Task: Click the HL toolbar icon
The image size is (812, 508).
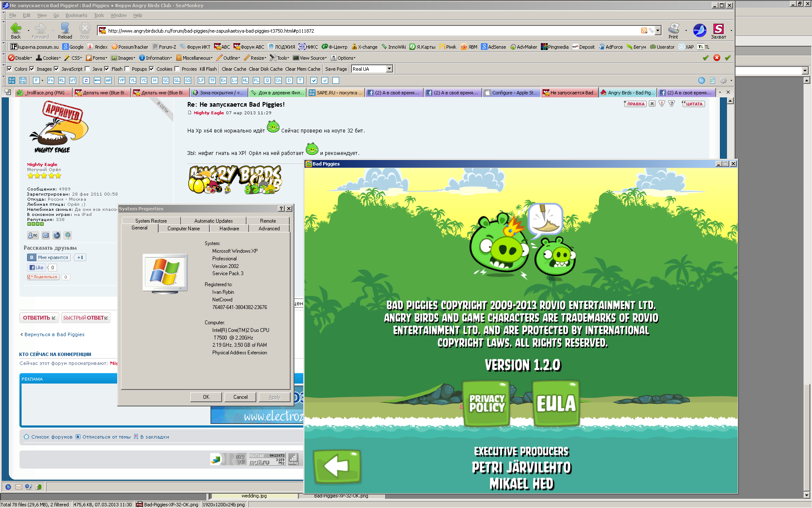Action: pyautogui.click(x=245, y=80)
